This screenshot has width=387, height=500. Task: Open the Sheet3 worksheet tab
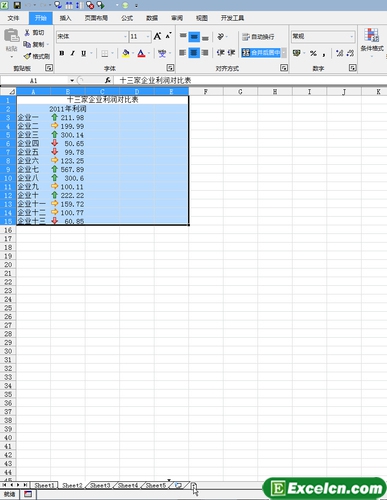click(x=100, y=485)
